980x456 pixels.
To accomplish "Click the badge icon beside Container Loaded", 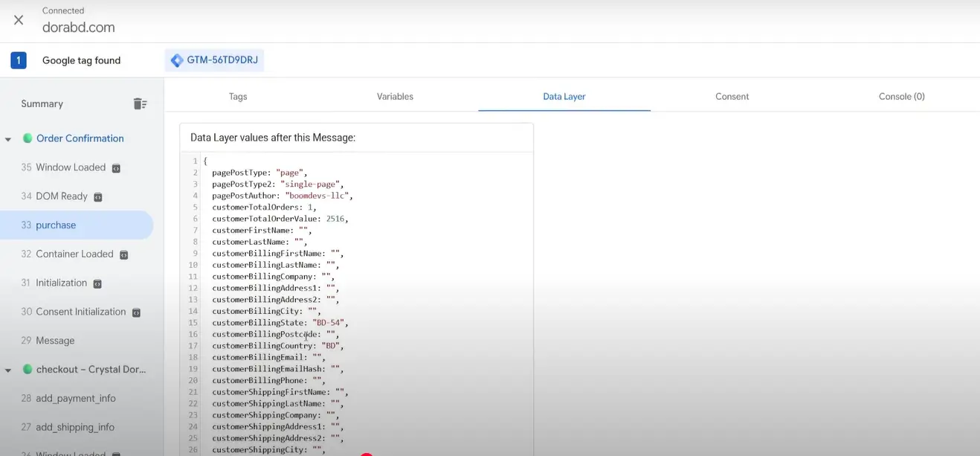I will [x=123, y=255].
